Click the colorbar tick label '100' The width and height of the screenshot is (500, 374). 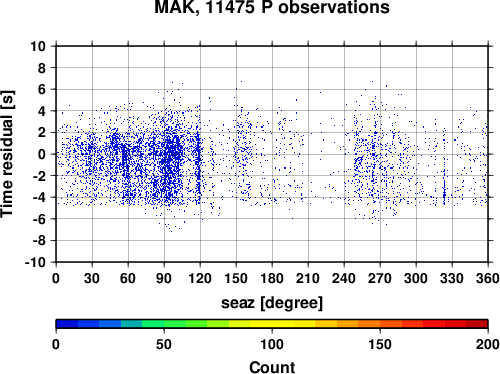(x=272, y=344)
